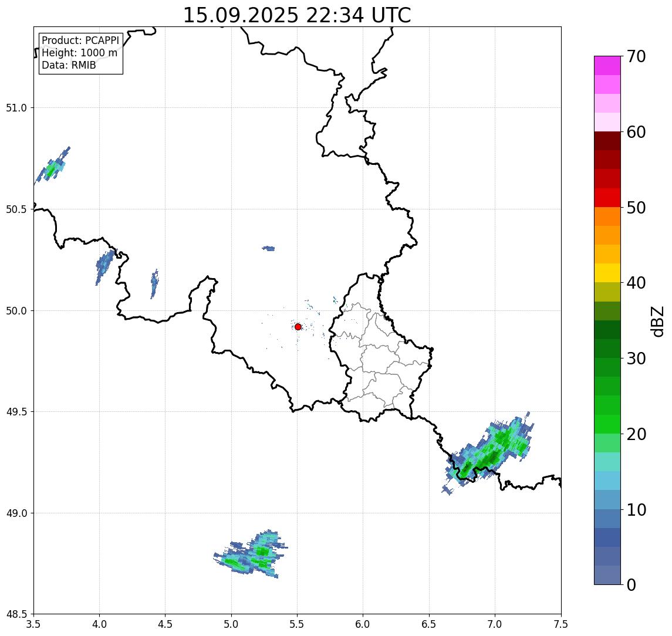Click the longitude axis label 6.5
Viewport: 672px width, 636px height.
[429, 624]
